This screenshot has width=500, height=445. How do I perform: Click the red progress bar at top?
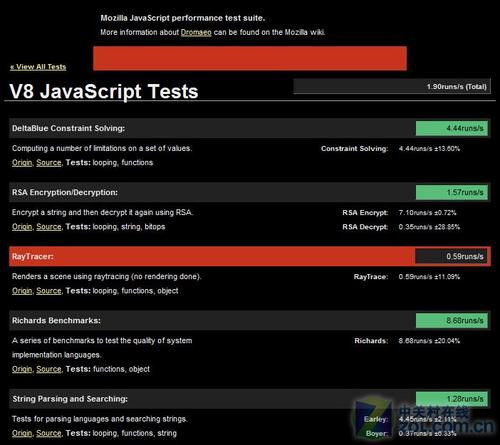250,58
